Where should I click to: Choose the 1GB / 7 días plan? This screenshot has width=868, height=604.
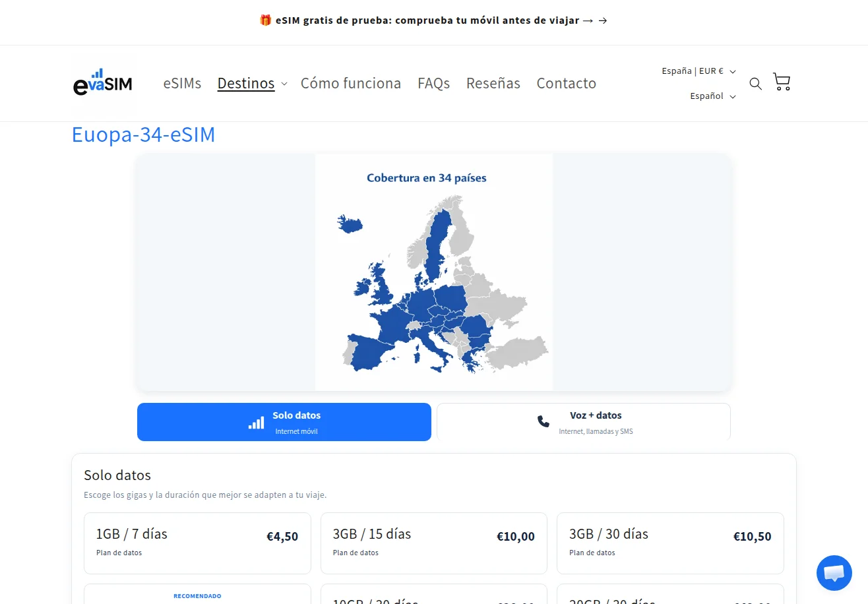click(197, 543)
